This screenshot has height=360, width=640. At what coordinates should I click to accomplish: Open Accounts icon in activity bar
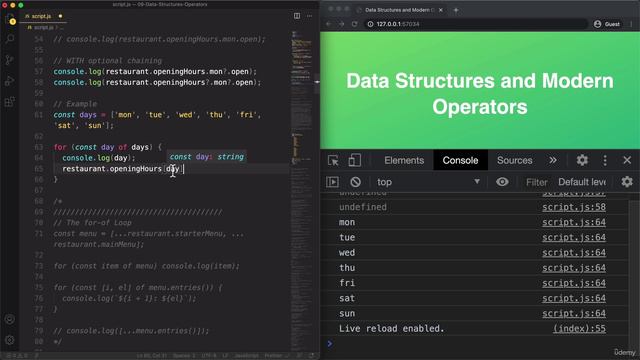tap(10, 319)
